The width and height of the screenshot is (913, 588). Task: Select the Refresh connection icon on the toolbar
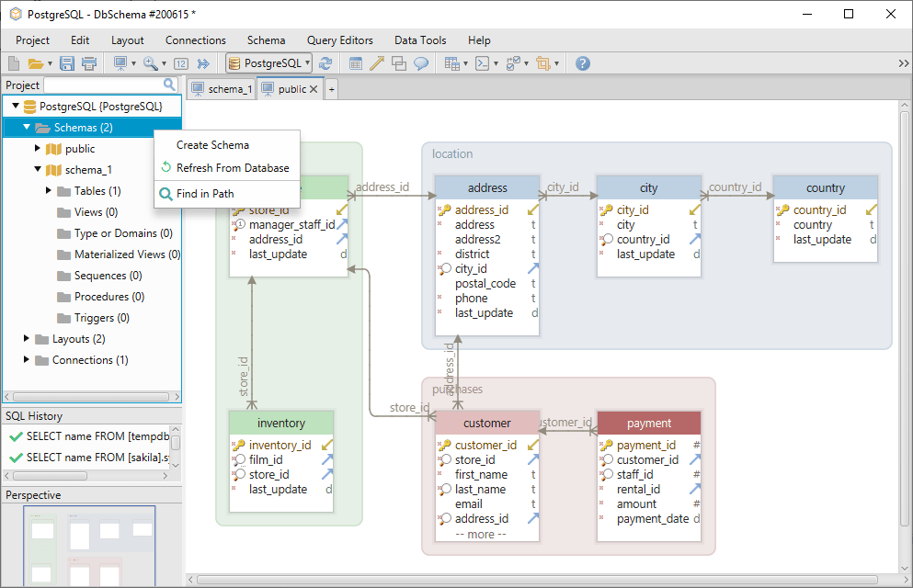[325, 62]
